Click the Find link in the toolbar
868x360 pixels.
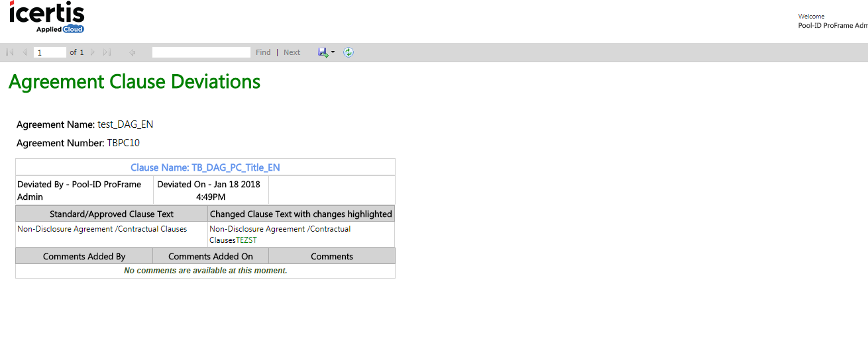pyautogui.click(x=263, y=52)
